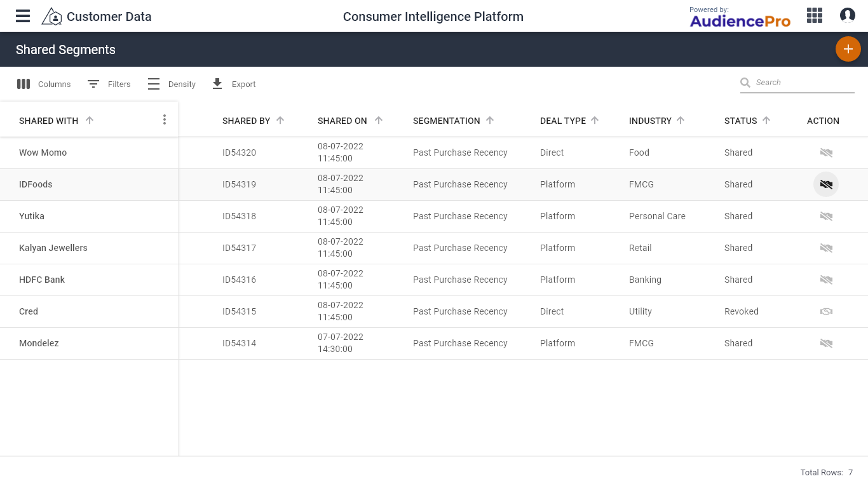This screenshot has width=868, height=488.
Task: Sort by the Industry arrow
Action: (681, 120)
